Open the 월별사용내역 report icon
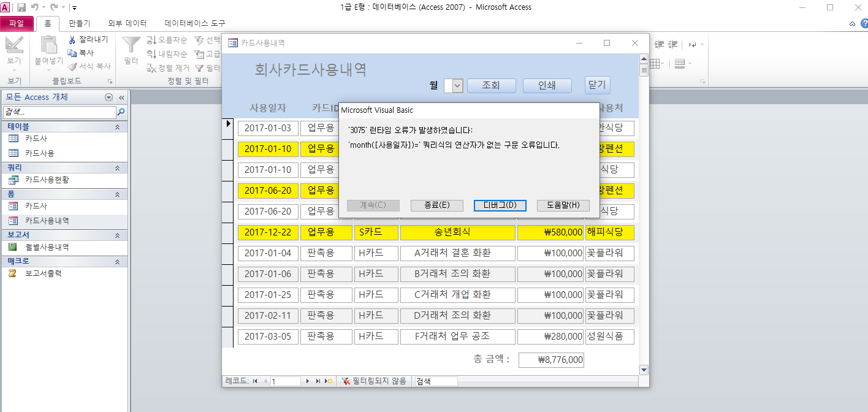868x412 pixels. (13, 247)
